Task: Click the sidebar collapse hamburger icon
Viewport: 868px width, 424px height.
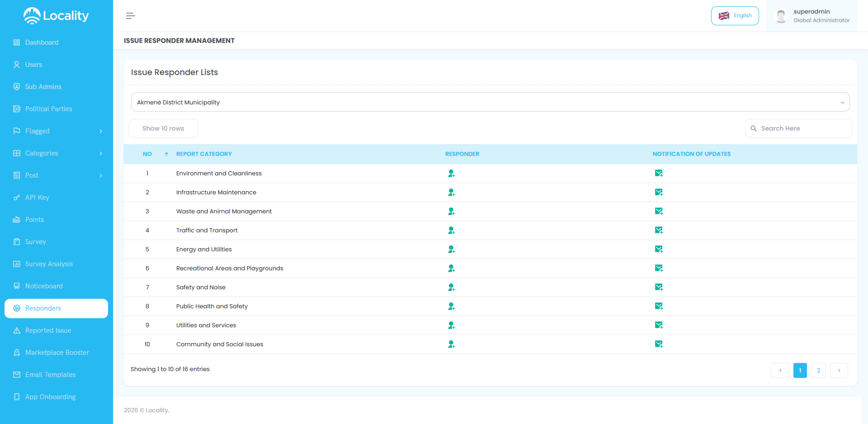Action: click(130, 16)
